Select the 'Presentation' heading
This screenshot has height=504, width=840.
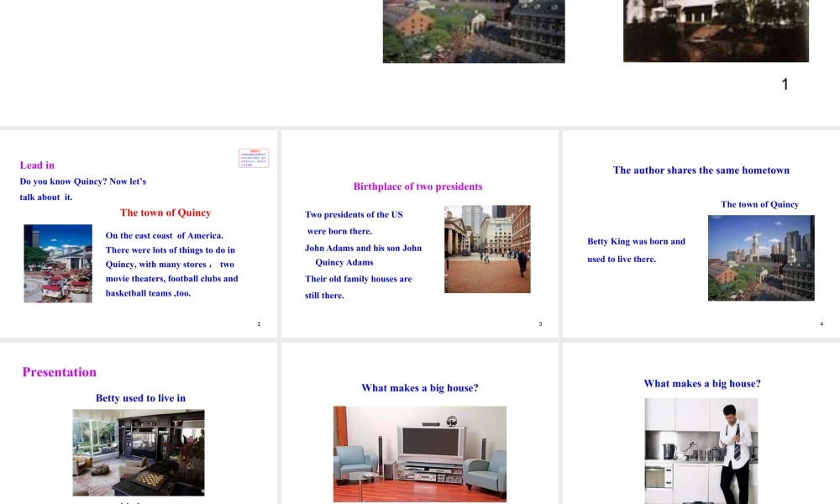[x=60, y=372]
